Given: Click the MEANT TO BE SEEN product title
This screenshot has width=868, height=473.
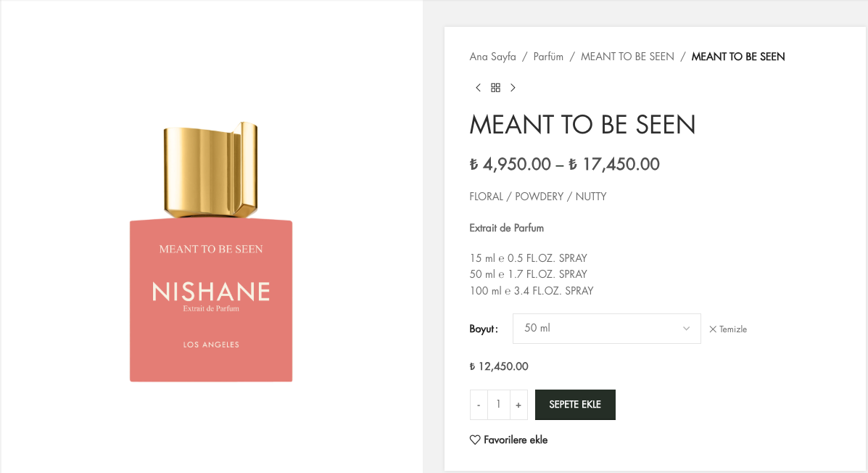Looking at the screenshot, I should point(582,125).
